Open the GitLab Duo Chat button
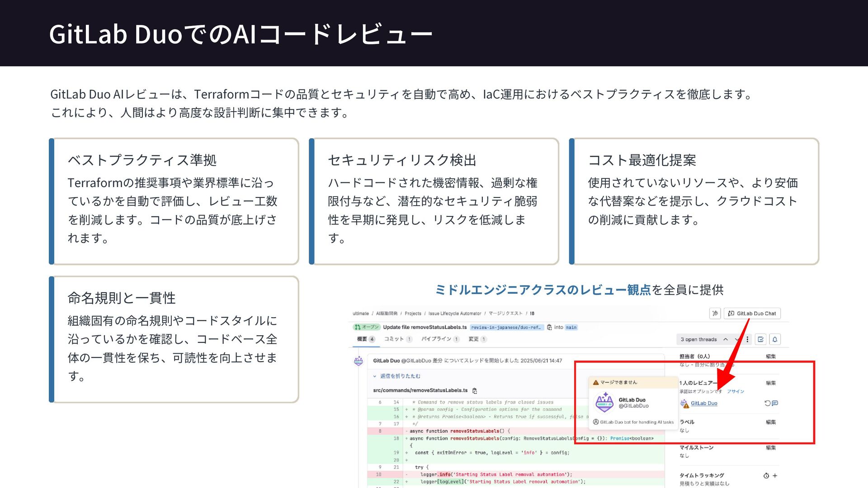 click(x=752, y=313)
